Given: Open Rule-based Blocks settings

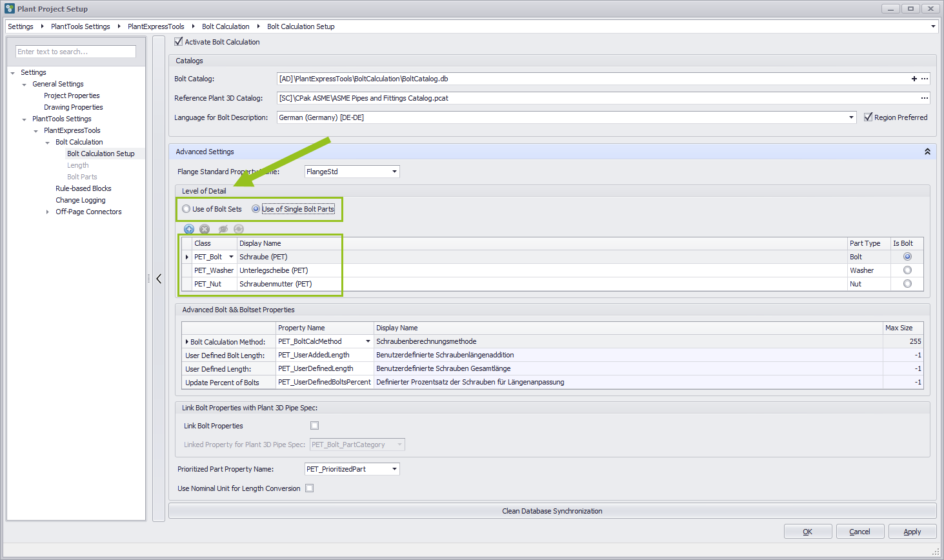Looking at the screenshot, I should tap(83, 188).
